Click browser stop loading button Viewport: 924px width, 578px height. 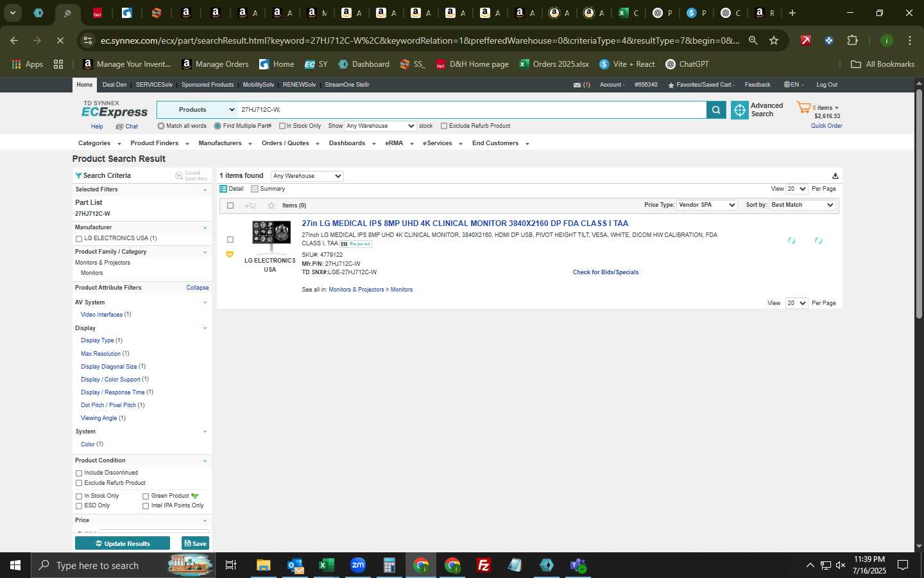(60, 40)
